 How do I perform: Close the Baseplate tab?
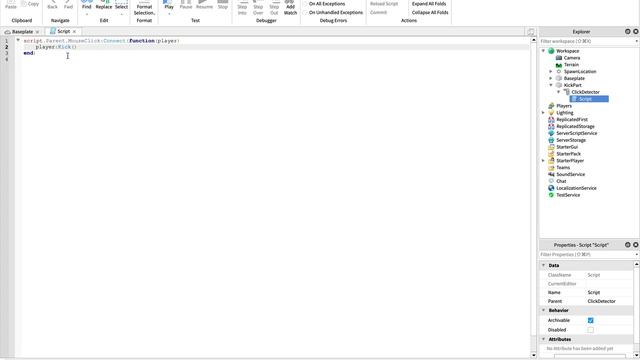(37, 31)
